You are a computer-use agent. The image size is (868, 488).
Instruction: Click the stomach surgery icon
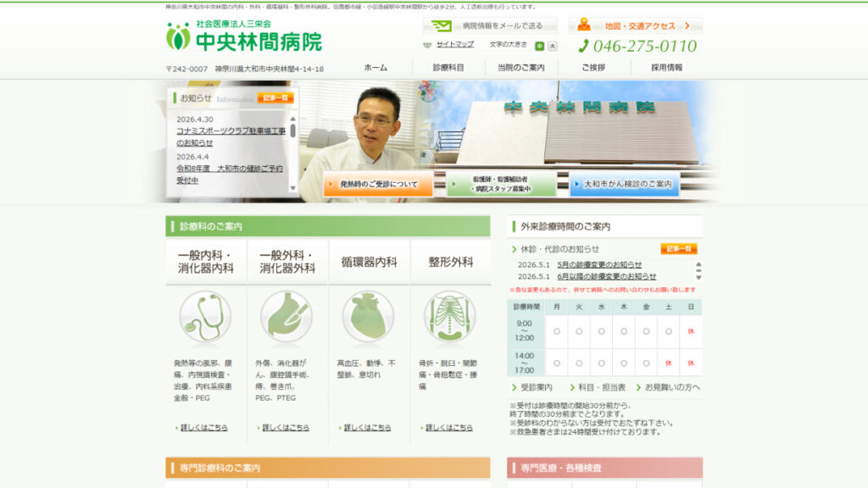(x=287, y=317)
